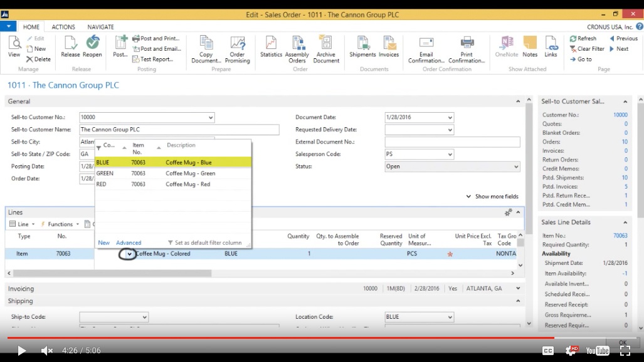Image resolution: width=644 pixels, height=362 pixels.
Task: Expand the Status dropdown
Action: pos(516,167)
